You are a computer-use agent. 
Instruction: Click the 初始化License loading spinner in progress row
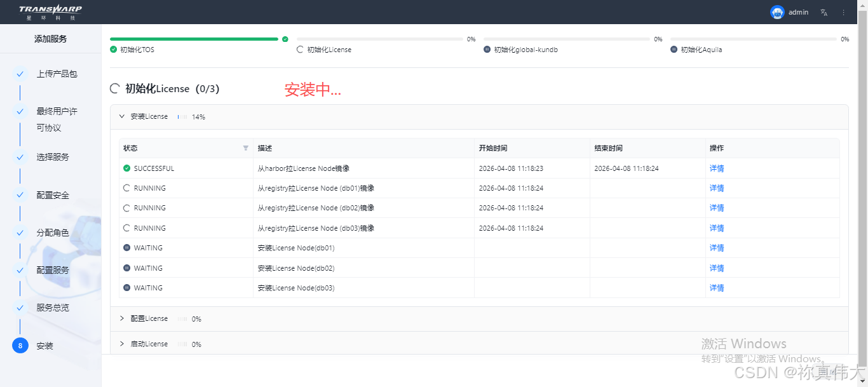300,50
